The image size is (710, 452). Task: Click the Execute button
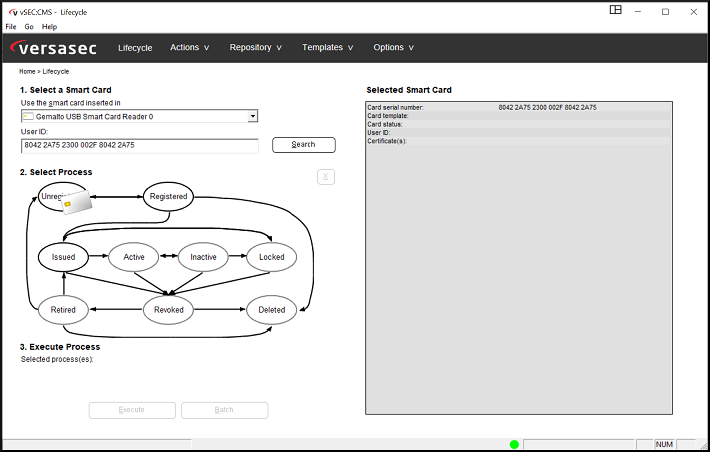(x=132, y=410)
